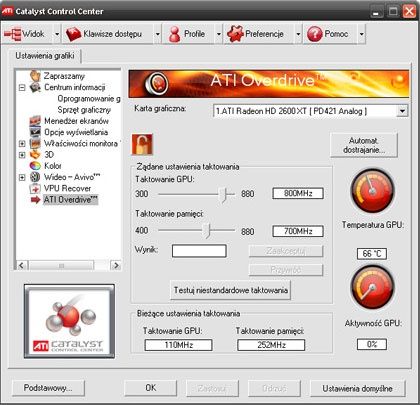Click the Automat. dostrajanie button
Image resolution: width=420 pixels, height=405 pixels.
click(x=364, y=145)
